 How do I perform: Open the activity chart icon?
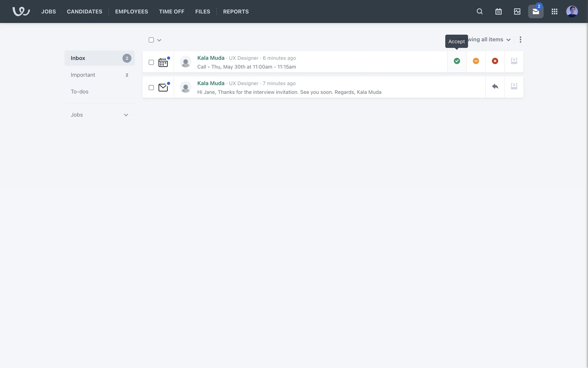tap(517, 11)
